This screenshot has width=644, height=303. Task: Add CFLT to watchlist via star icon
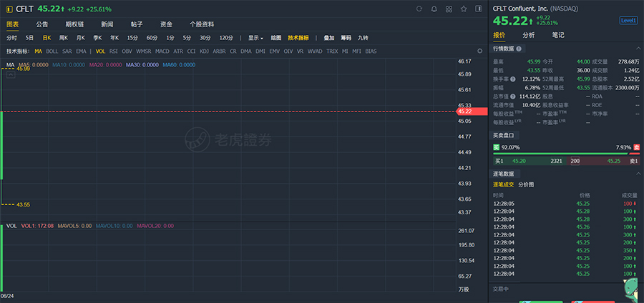click(x=464, y=9)
